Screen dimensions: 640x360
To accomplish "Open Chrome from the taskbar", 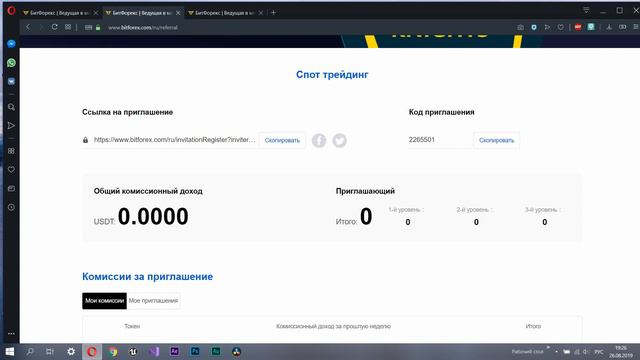I will pyautogui.click(x=113, y=351).
